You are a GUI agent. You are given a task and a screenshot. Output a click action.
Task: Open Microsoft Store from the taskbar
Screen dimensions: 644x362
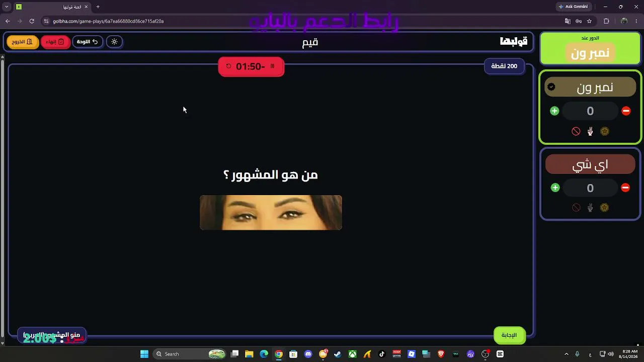tap(293, 354)
